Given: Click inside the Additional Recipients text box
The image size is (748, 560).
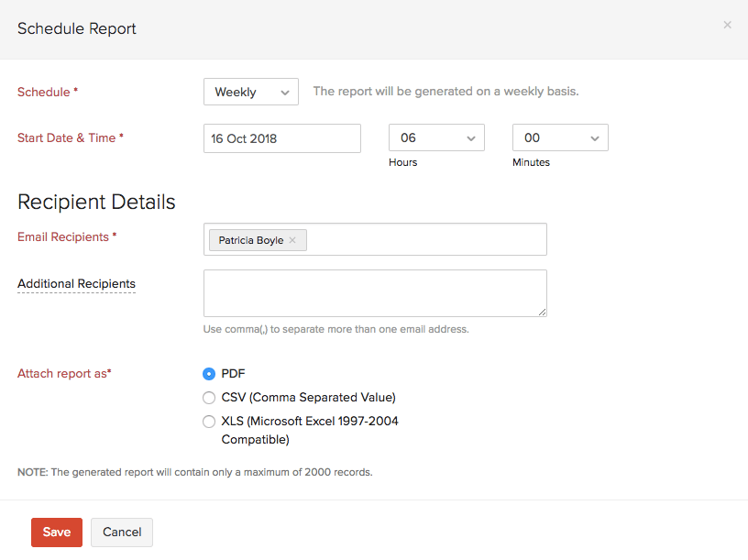Looking at the screenshot, I should point(374,292).
